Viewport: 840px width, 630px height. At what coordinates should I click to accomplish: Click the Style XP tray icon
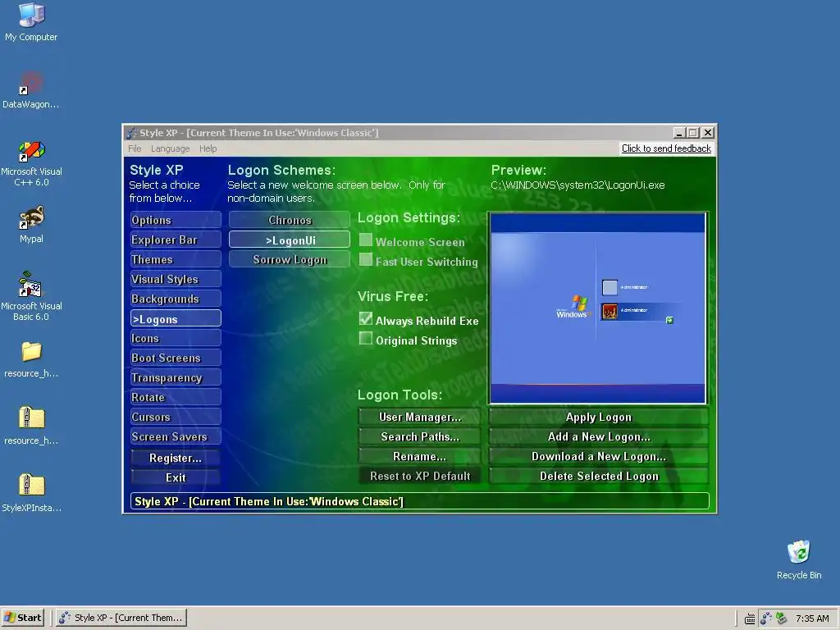tap(766, 619)
